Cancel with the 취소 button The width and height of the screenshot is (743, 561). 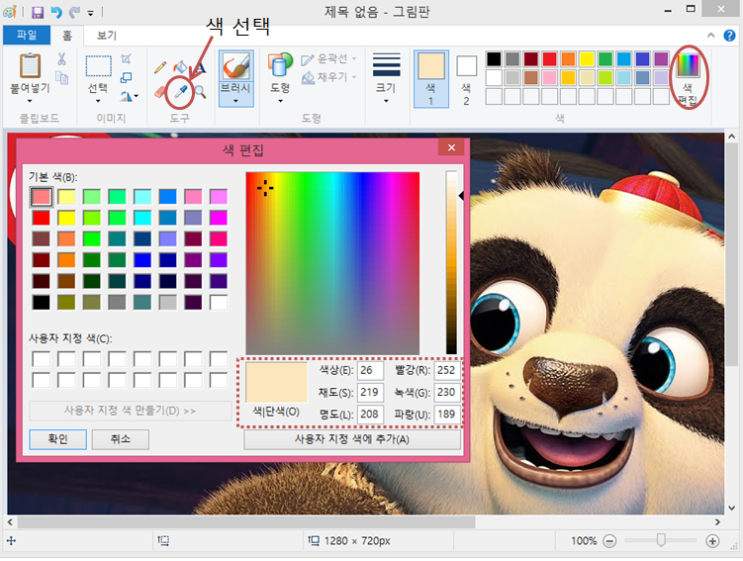pos(120,439)
